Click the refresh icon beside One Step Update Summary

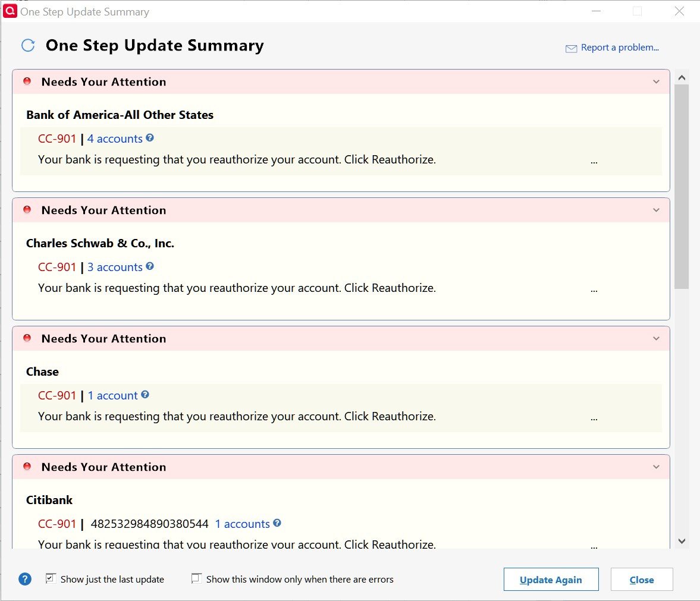[x=28, y=46]
